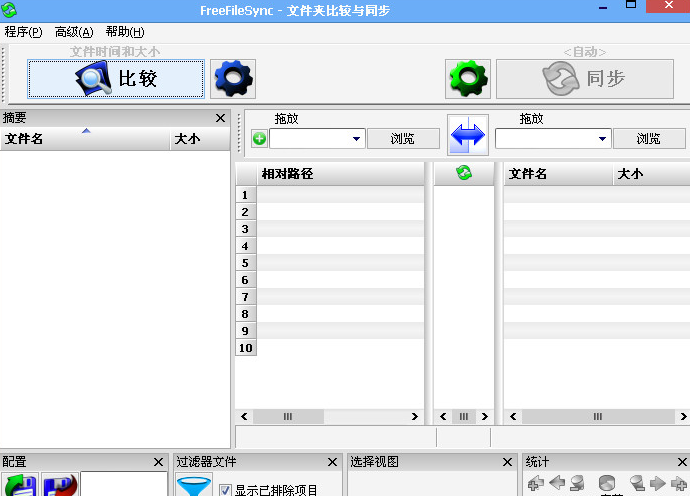
Task: Click statistics update-right arrow icon
Action: tap(657, 483)
